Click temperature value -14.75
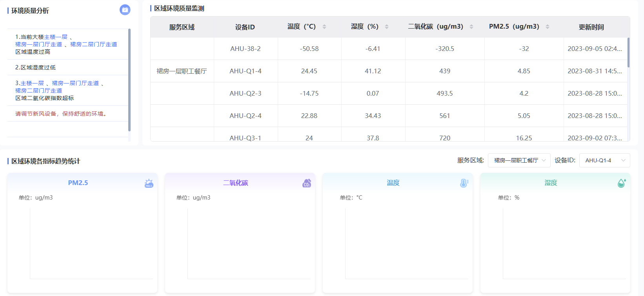 click(309, 93)
